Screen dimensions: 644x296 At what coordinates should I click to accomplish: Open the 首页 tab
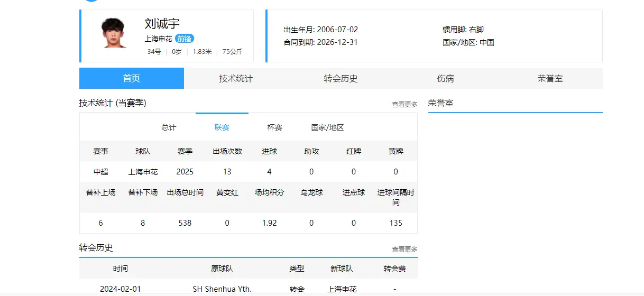tap(132, 78)
